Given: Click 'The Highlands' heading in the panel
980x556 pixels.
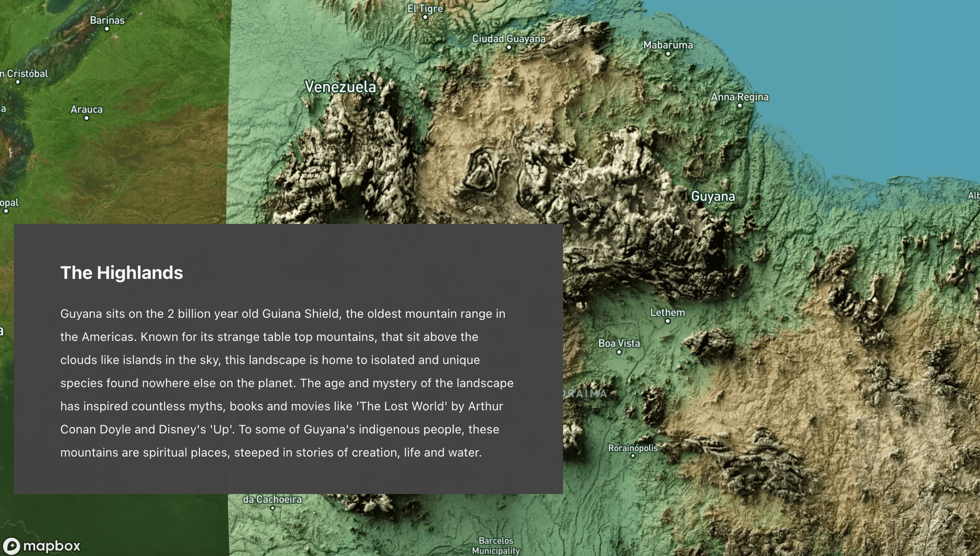Looking at the screenshot, I should pos(121,273).
